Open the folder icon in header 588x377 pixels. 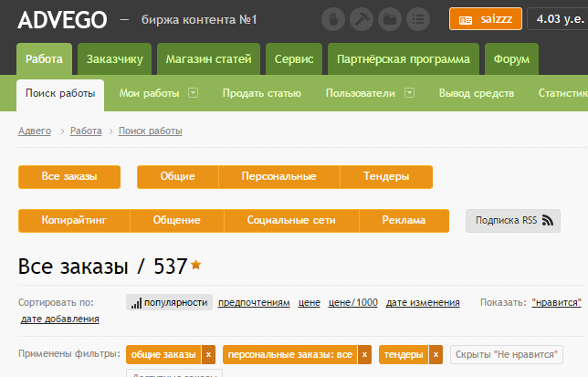coord(390,19)
